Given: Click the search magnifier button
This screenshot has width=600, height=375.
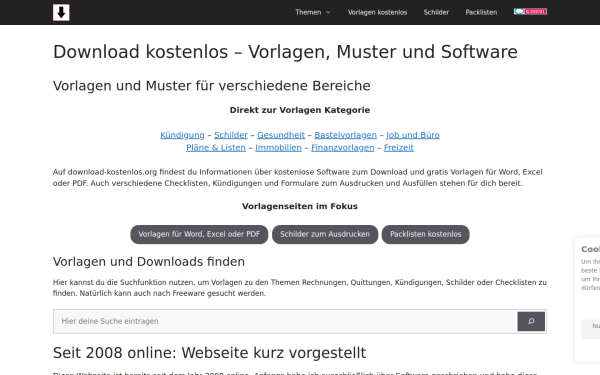Looking at the screenshot, I should click(x=531, y=321).
